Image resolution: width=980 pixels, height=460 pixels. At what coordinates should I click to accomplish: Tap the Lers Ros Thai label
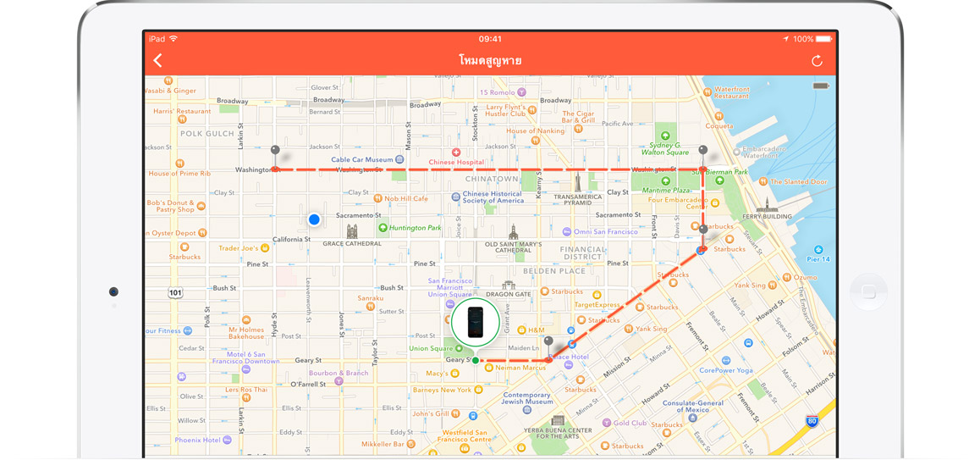pyautogui.click(x=246, y=390)
